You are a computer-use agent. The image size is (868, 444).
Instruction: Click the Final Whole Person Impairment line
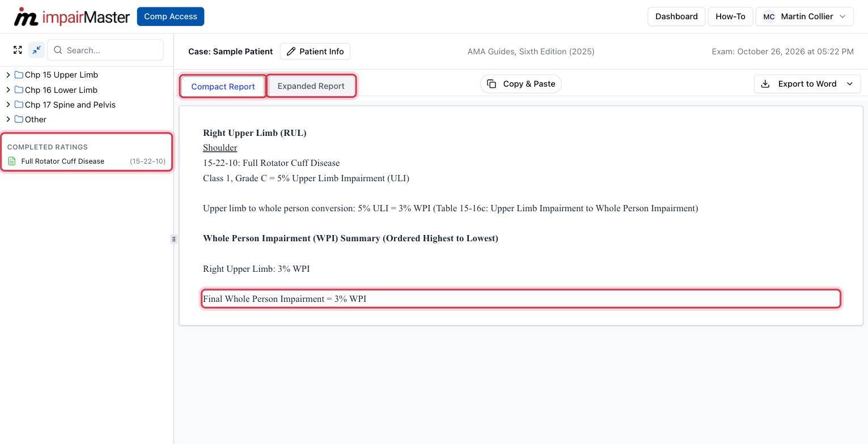[x=521, y=299]
